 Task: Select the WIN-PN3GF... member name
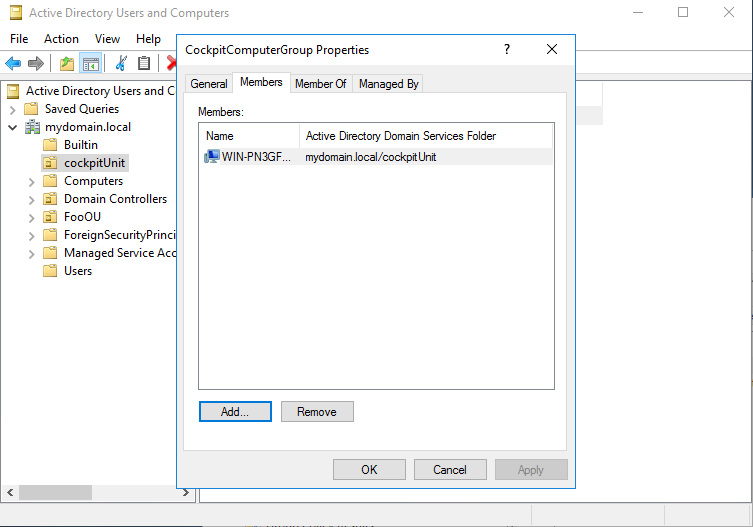256,157
